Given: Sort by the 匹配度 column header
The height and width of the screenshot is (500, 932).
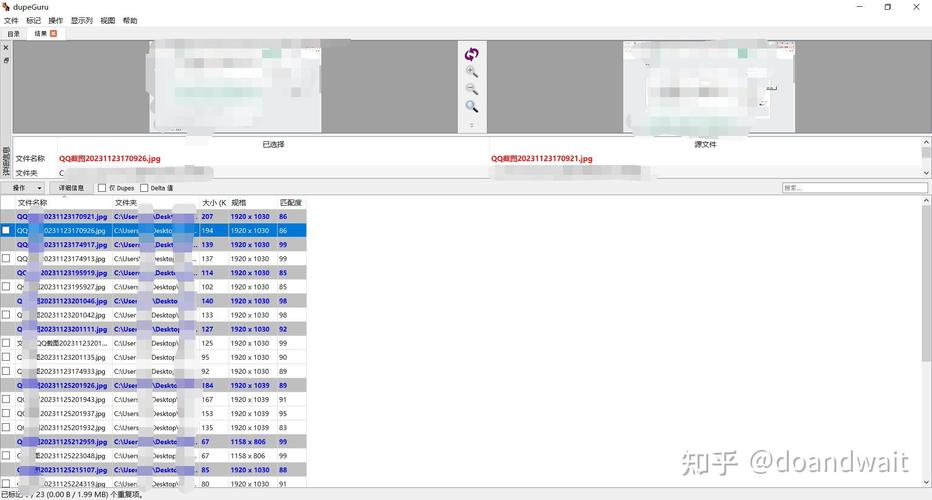Looking at the screenshot, I should 291,203.
